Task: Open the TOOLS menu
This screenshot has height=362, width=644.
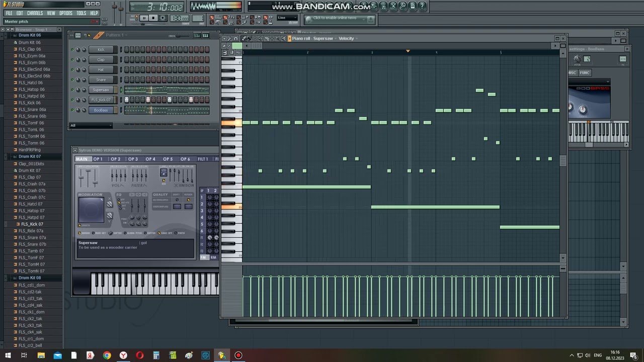Action: click(81, 13)
